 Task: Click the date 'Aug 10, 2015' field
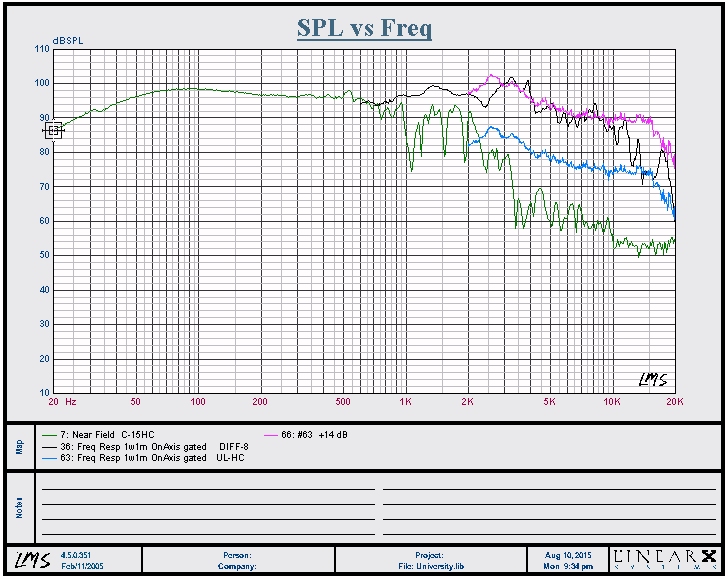[x=566, y=554]
